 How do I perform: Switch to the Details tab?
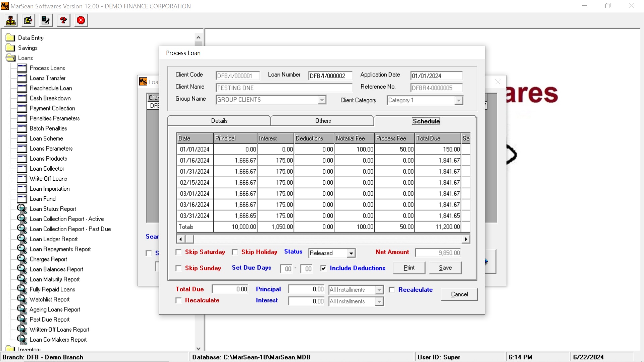[x=219, y=121]
